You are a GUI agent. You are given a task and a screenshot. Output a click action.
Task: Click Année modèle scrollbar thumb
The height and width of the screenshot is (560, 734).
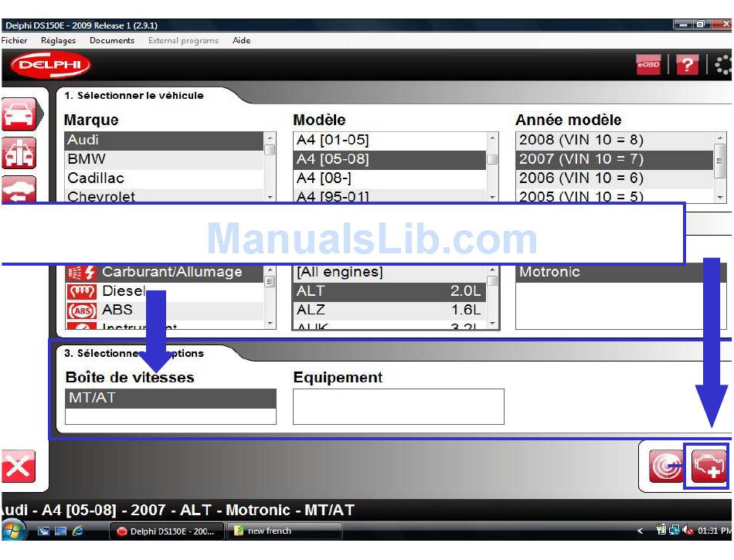(720, 161)
